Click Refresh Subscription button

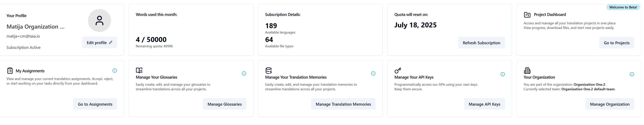click(x=481, y=43)
